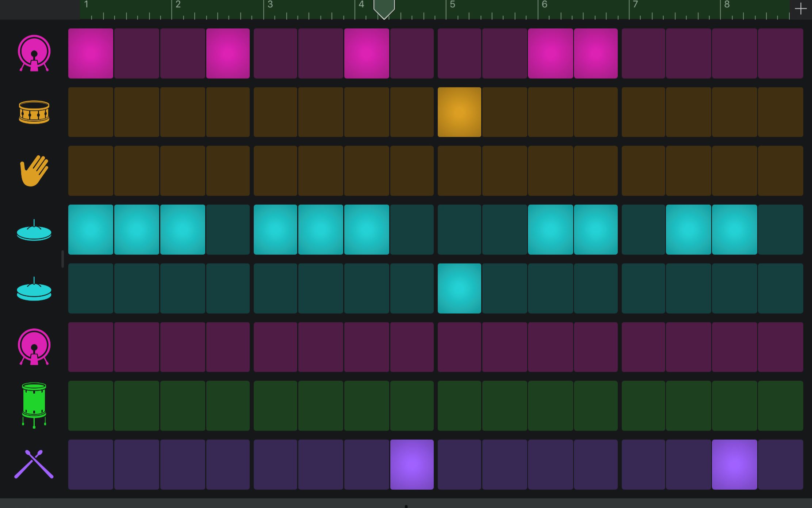Turn on step 1 in the clap row
The width and height of the screenshot is (812, 508).
pyautogui.click(x=91, y=171)
